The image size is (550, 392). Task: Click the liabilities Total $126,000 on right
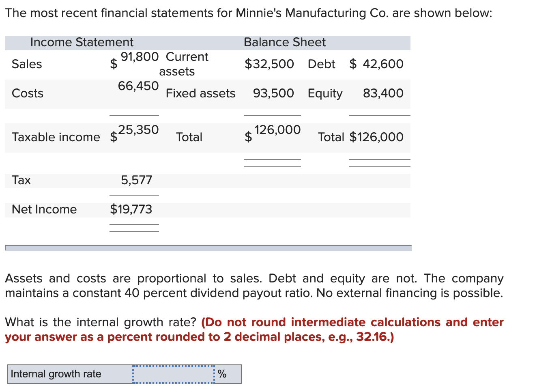[x=376, y=137]
